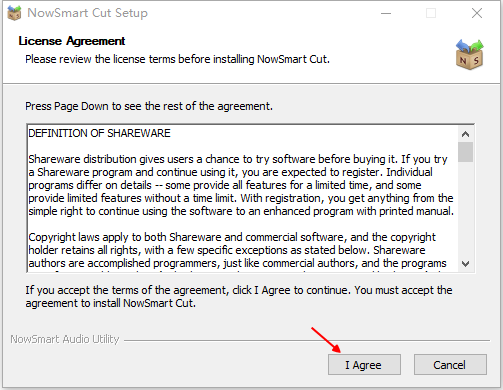Viewport: 503px width, 390px height.
Task: Click the paragraph beginning "Shareware distribution gives"
Action: click(241, 185)
